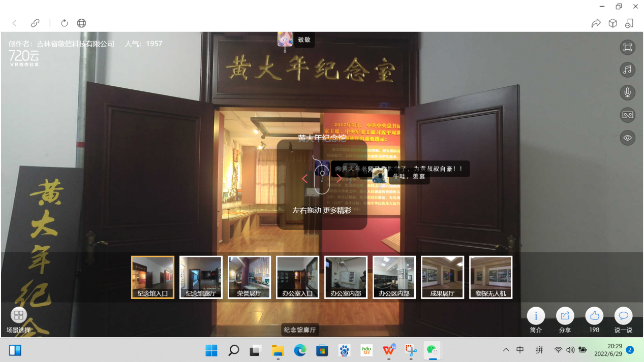Click the copy link icon in the top bar

[x=35, y=23]
